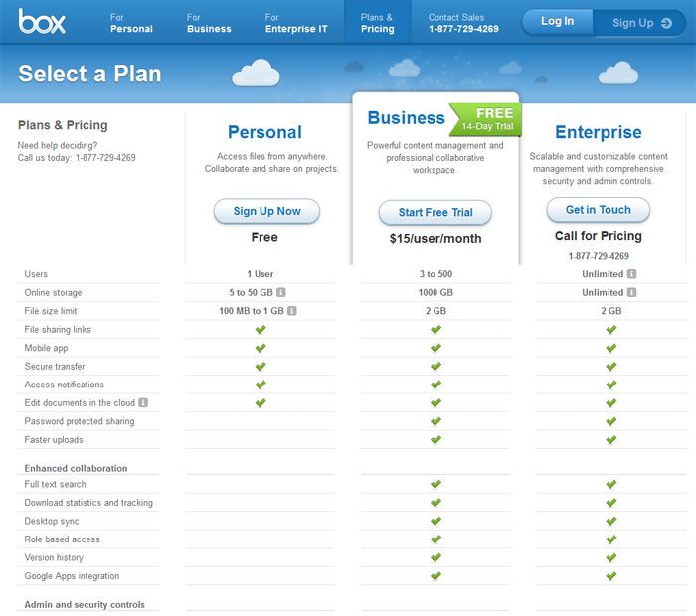The image size is (696, 616).
Task: Click the Get in Touch button
Action: point(598,210)
